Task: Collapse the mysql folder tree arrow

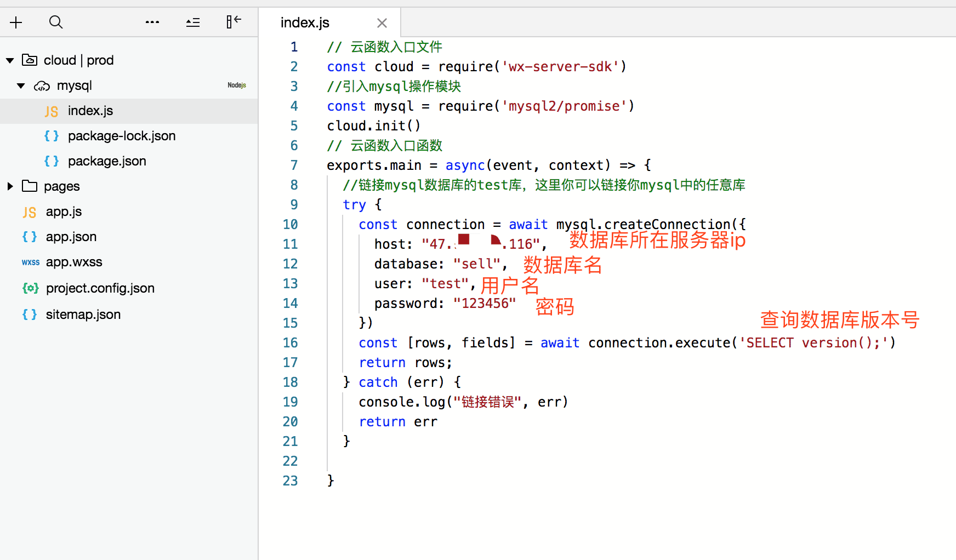Action: click(21, 86)
